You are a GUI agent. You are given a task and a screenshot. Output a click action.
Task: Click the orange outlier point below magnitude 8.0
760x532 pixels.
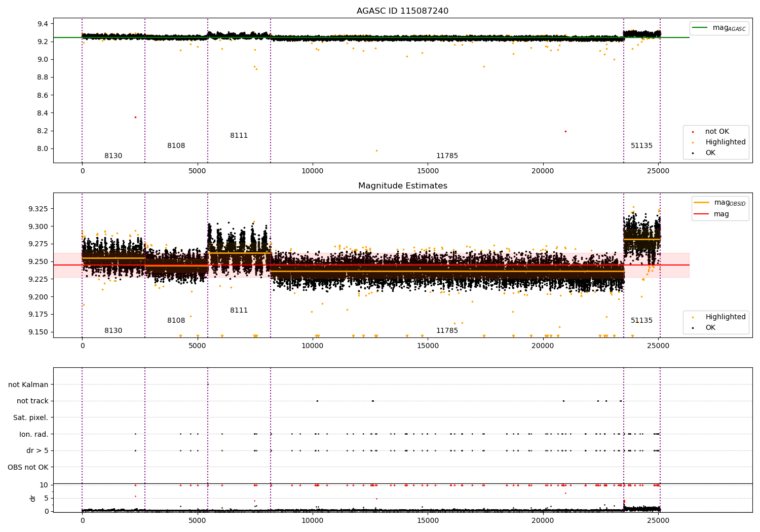tap(376, 150)
